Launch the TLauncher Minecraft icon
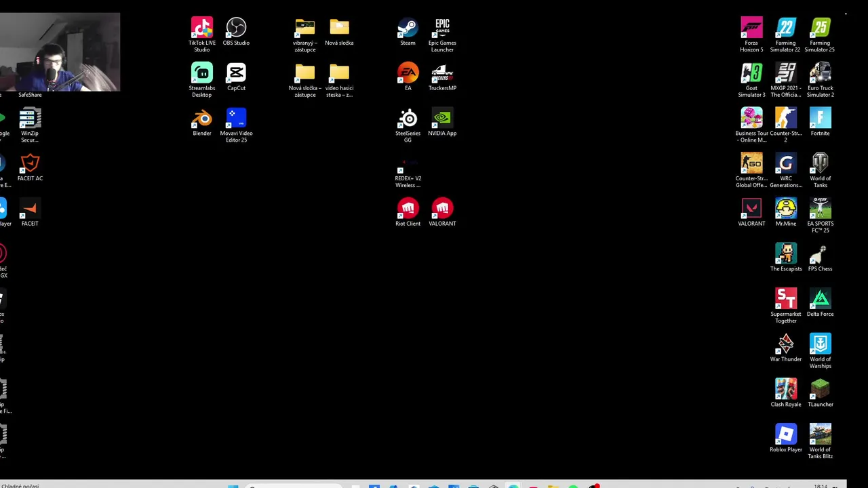 click(x=820, y=390)
